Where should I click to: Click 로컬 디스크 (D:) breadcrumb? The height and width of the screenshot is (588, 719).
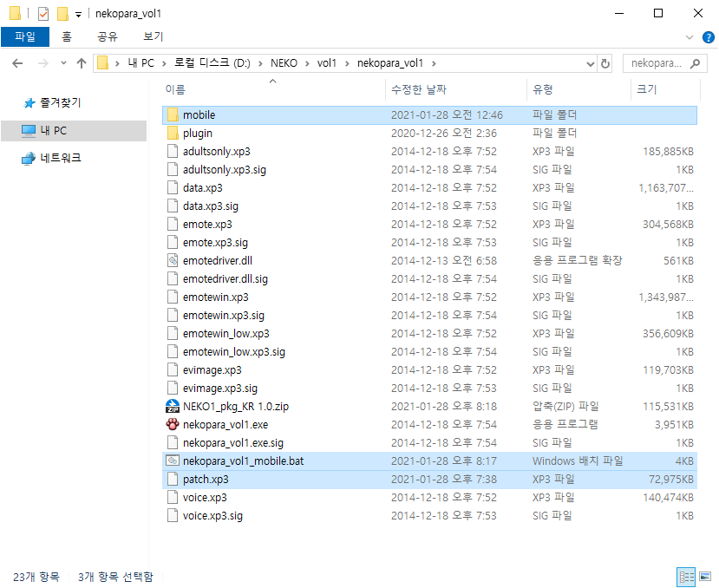212,63
